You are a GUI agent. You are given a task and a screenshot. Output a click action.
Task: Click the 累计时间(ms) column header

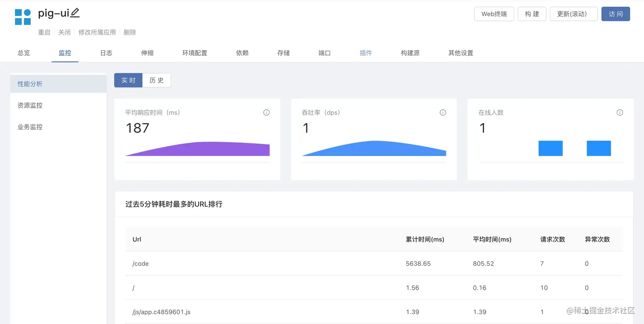[425, 240]
